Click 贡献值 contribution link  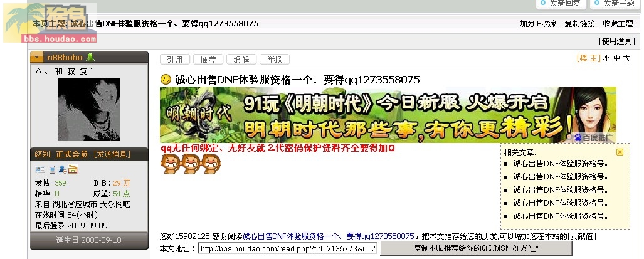(581, 236)
